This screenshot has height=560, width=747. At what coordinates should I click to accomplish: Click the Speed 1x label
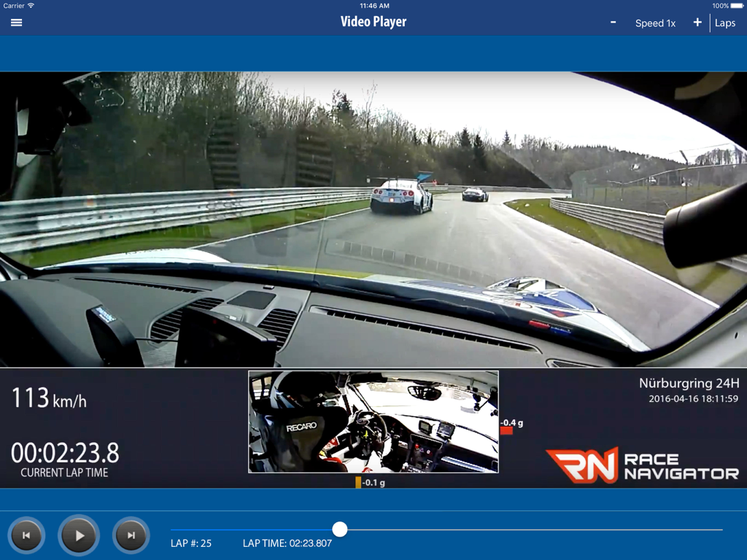pyautogui.click(x=655, y=23)
